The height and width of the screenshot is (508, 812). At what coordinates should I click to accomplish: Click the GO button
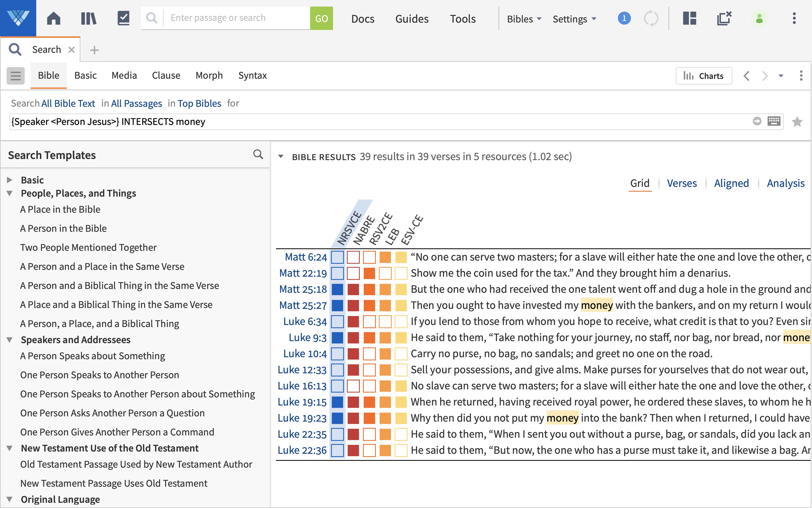321,18
